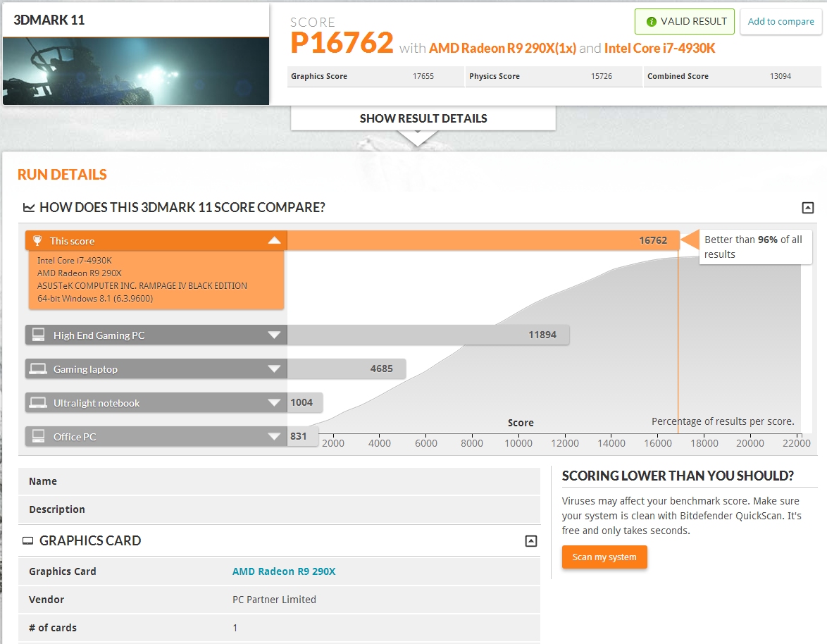Open SHOW RESULT DETAILS panel
The width and height of the screenshot is (827, 644).
pos(423,118)
